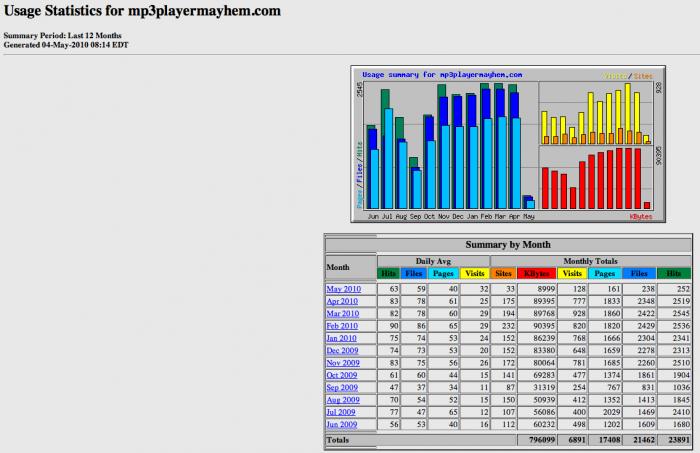Viewport: 700px width, 453px height.
Task: Click the chart title 'Usage summary for mp3playermayhem.com'
Action: pos(442,75)
